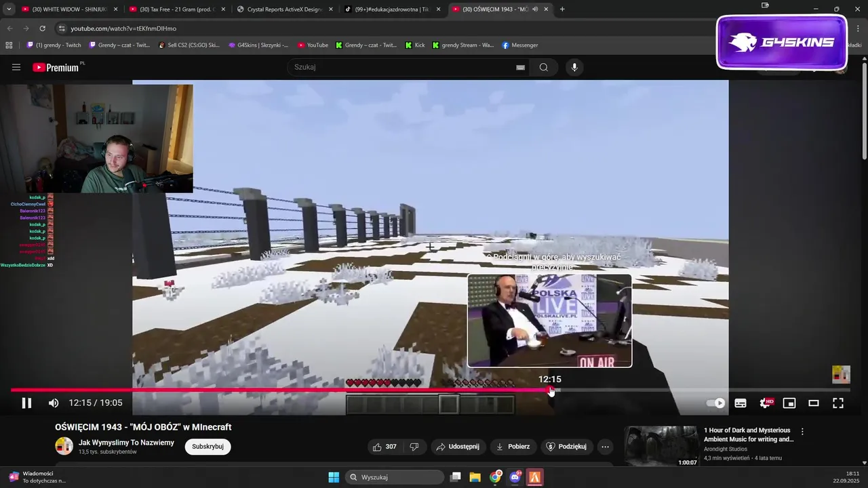This screenshot has height=488, width=868.
Task: Click the address bar URL
Action: coord(123,28)
